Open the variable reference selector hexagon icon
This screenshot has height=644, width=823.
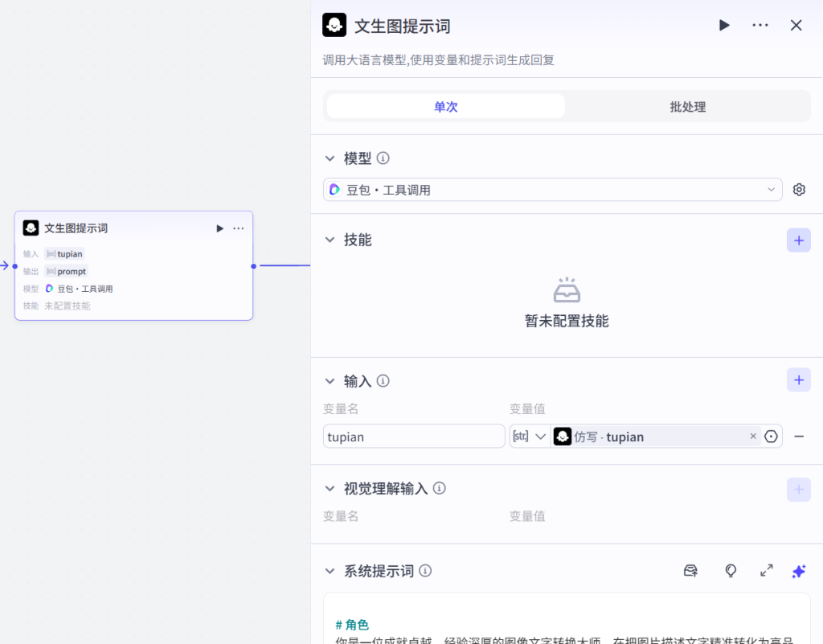click(x=772, y=437)
